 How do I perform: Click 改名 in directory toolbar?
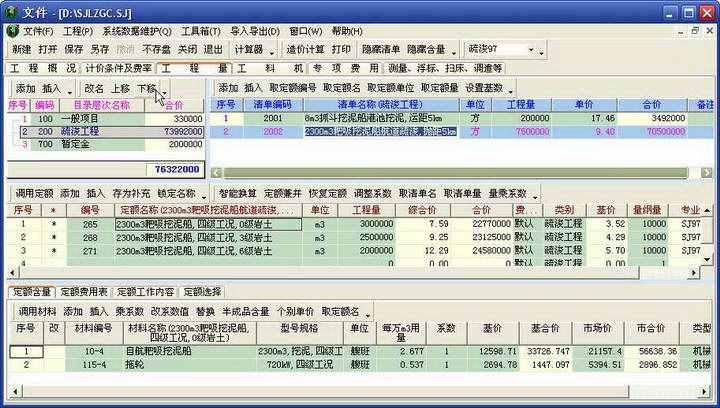[x=94, y=89]
